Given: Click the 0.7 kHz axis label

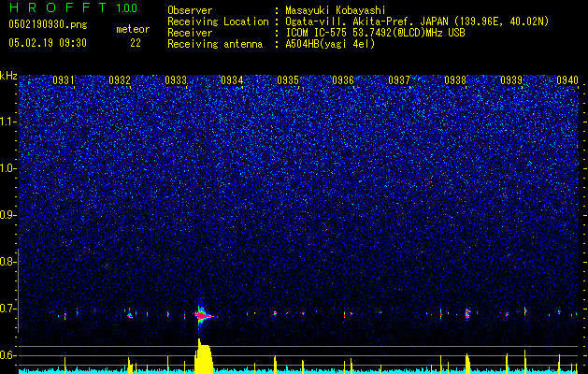Looking at the screenshot, I should [7, 309].
